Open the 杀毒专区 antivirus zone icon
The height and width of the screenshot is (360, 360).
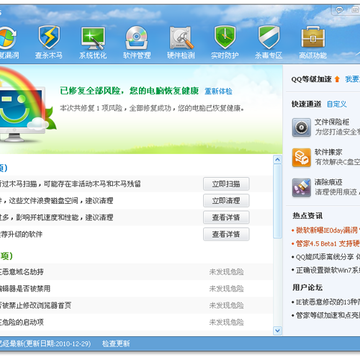pos(269,37)
